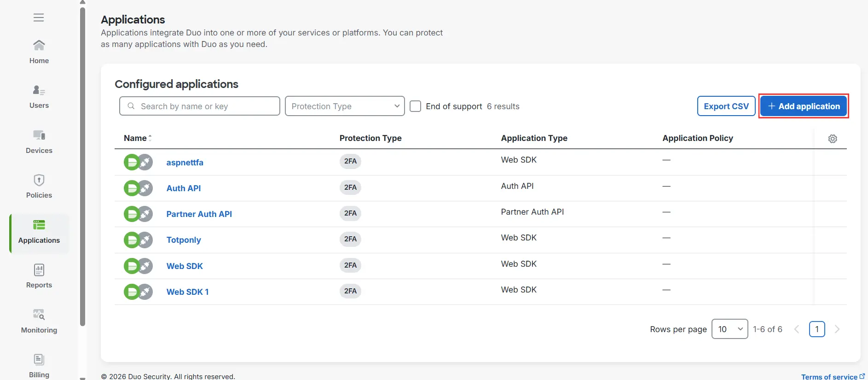Open Monitoring in sidebar
Screen dimensions: 868x380
pyautogui.click(x=39, y=322)
